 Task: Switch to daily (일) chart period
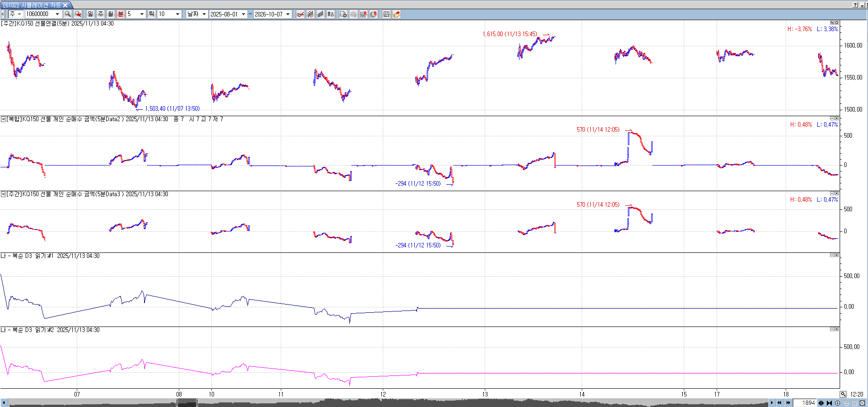(x=91, y=14)
